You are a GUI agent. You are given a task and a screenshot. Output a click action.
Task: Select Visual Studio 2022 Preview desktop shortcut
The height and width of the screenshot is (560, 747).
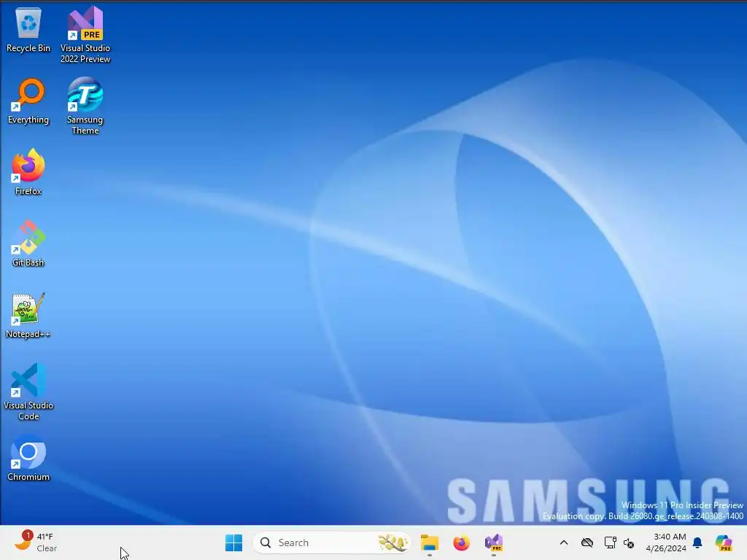85,34
